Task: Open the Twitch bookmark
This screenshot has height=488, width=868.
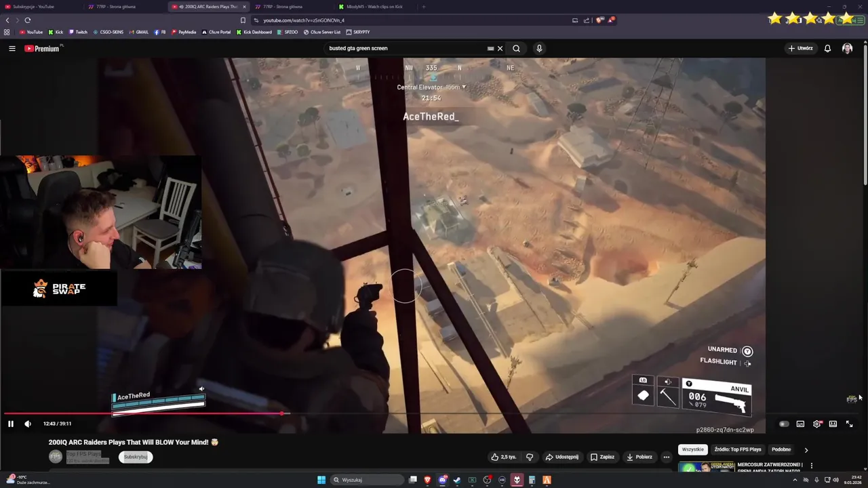Action: click(x=78, y=32)
